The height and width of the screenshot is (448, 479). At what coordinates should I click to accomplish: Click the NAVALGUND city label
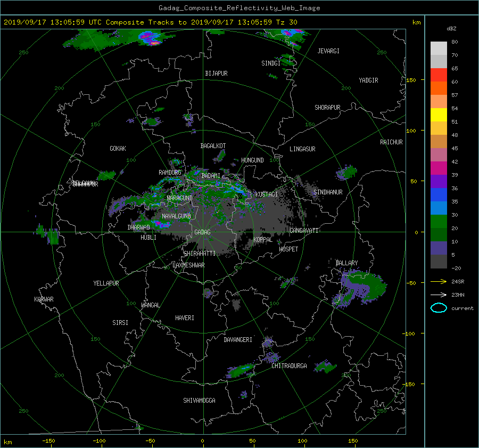176,216
